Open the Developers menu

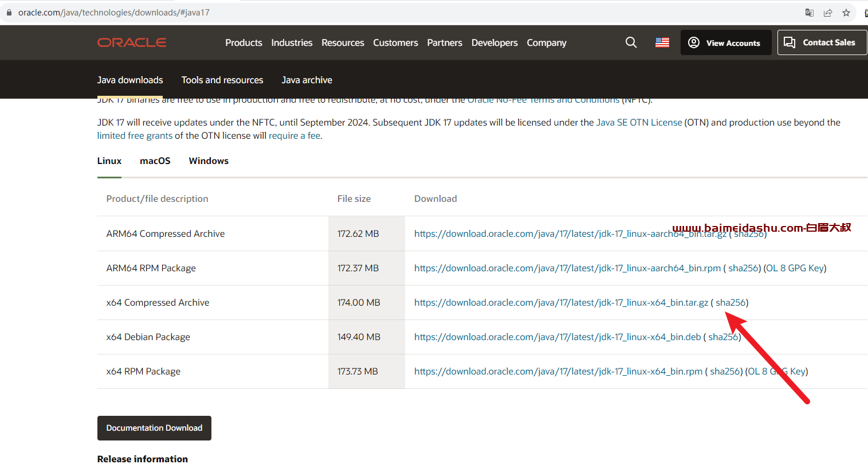click(x=494, y=42)
